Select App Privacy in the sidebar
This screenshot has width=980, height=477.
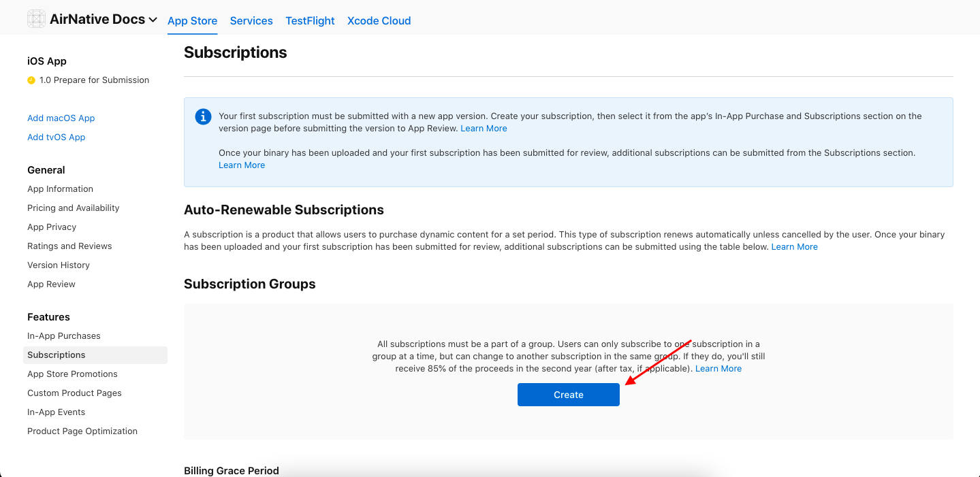tap(52, 227)
